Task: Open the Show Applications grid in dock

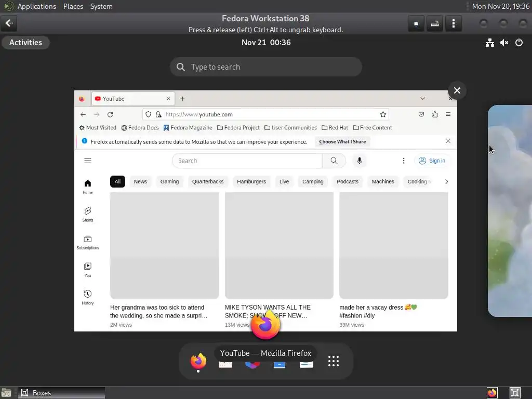Action: pos(333,361)
